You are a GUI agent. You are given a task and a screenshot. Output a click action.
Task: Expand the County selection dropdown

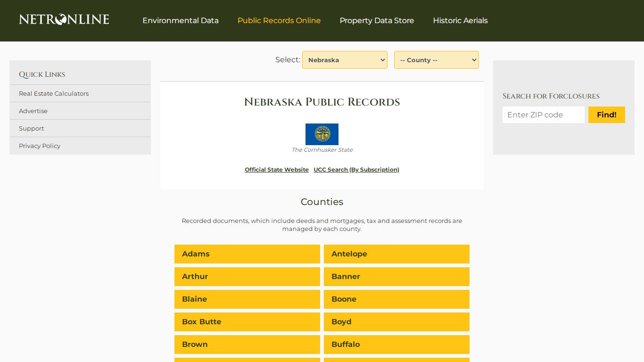[x=437, y=60]
